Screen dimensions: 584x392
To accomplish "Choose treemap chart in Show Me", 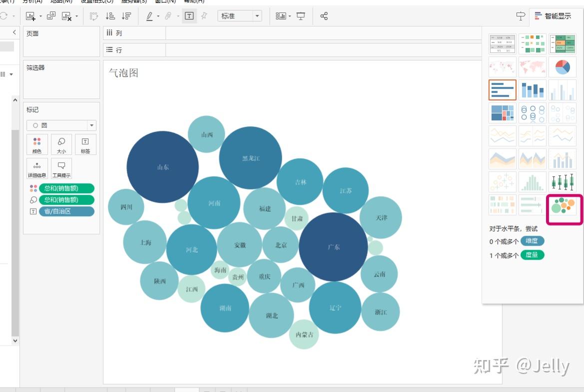I will tap(503, 113).
